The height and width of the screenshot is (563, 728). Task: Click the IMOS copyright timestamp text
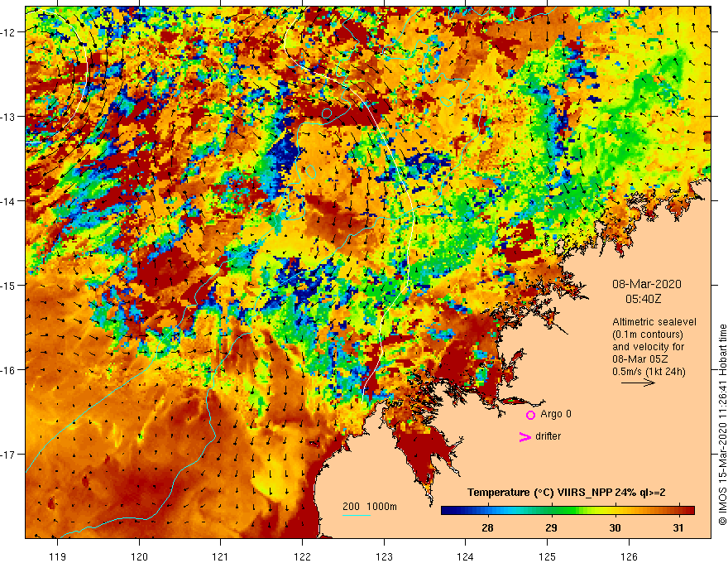722,425
